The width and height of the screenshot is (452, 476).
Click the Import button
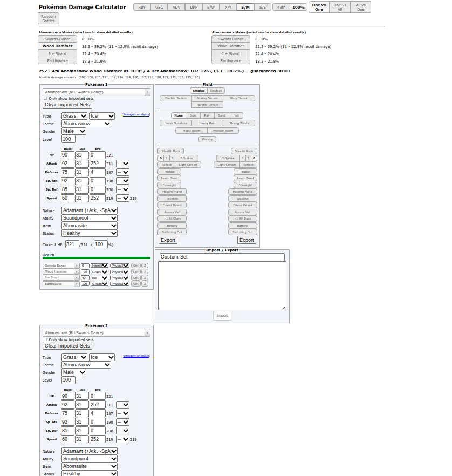tap(222, 316)
